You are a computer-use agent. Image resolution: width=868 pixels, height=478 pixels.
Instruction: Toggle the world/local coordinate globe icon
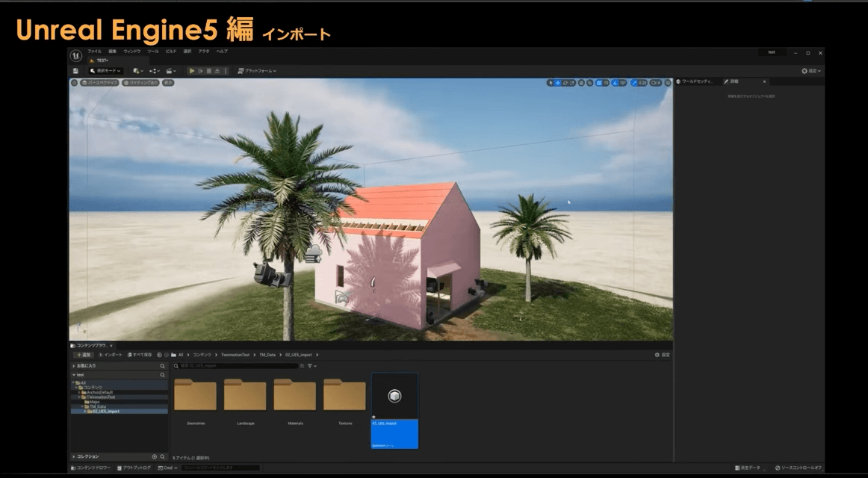pos(581,83)
